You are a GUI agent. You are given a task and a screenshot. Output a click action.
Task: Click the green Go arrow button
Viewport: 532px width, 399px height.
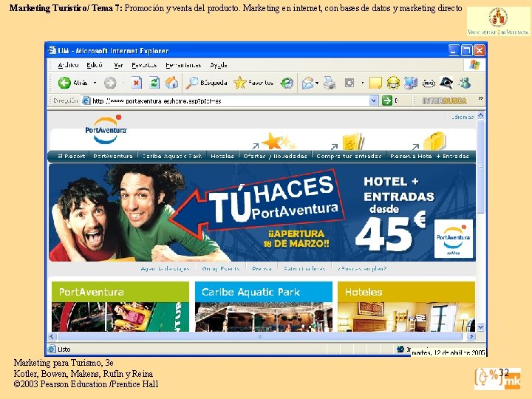click(x=386, y=100)
